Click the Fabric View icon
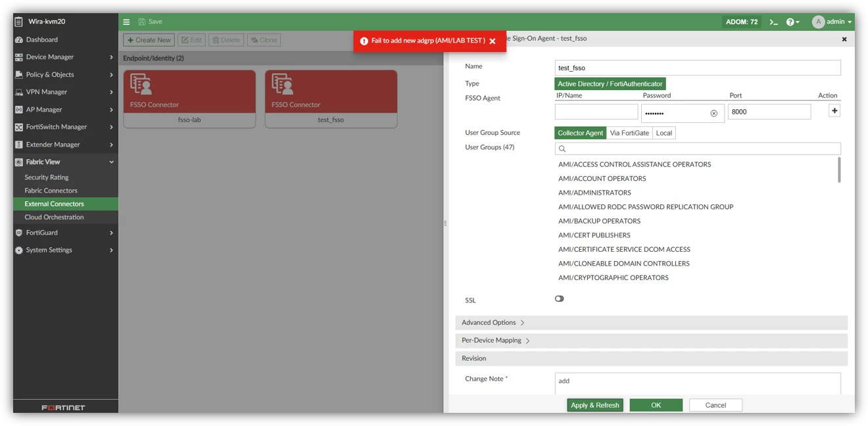The width and height of the screenshot is (868, 426). point(19,162)
